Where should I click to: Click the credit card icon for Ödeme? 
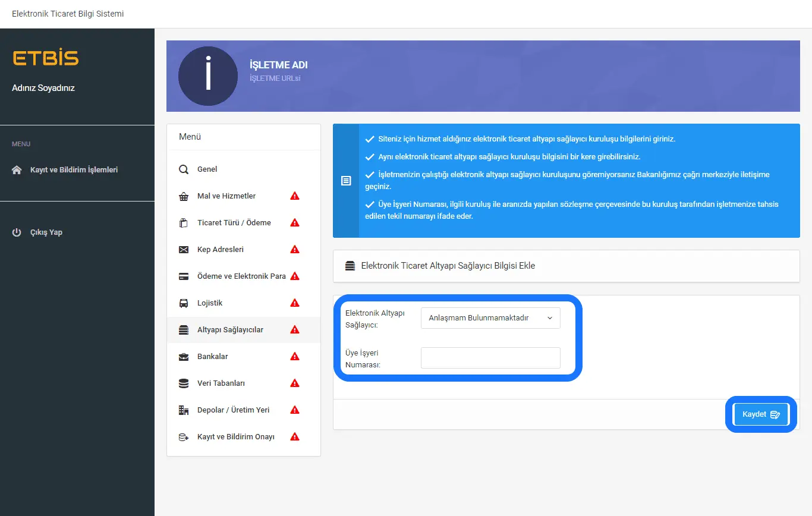[x=184, y=276]
